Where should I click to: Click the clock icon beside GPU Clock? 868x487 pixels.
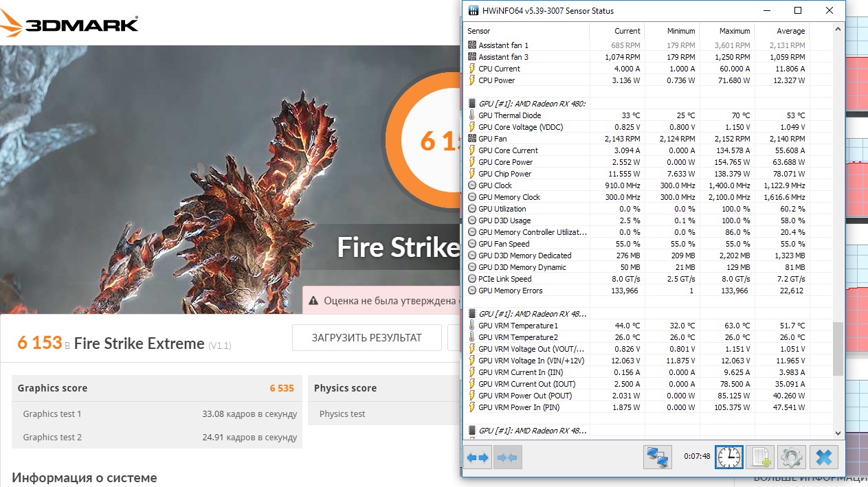click(x=472, y=185)
